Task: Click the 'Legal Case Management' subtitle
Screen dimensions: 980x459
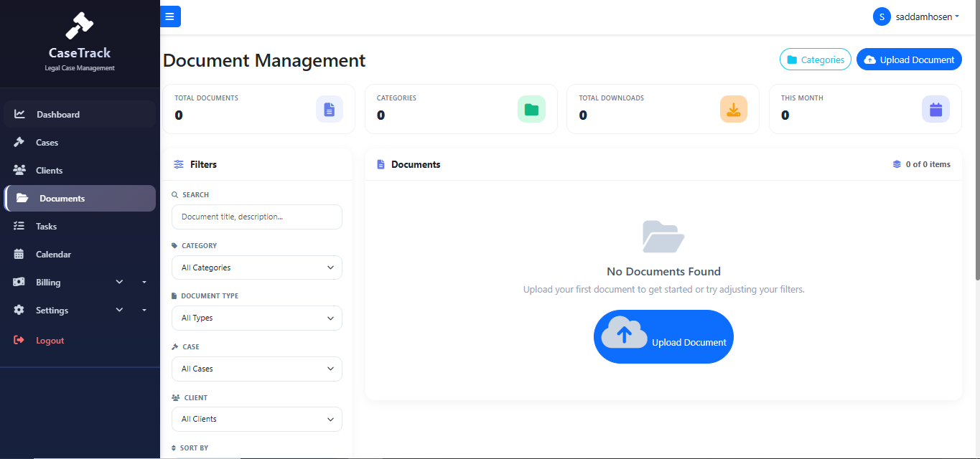Action: point(80,68)
